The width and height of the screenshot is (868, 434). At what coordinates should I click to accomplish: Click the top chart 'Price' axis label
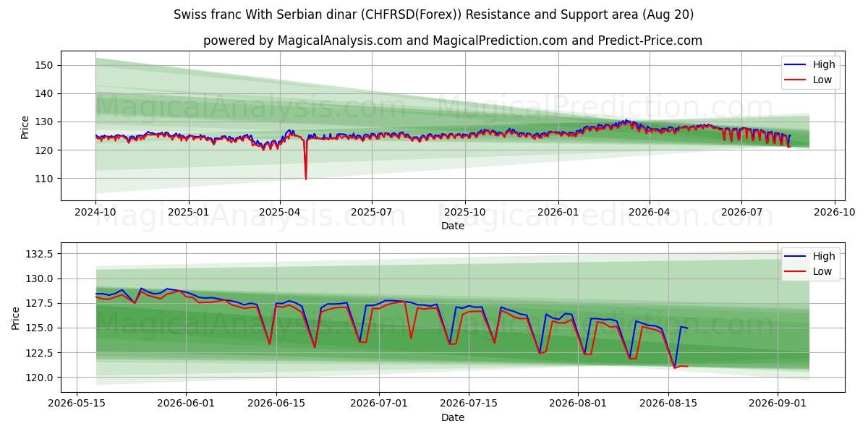pyautogui.click(x=25, y=127)
